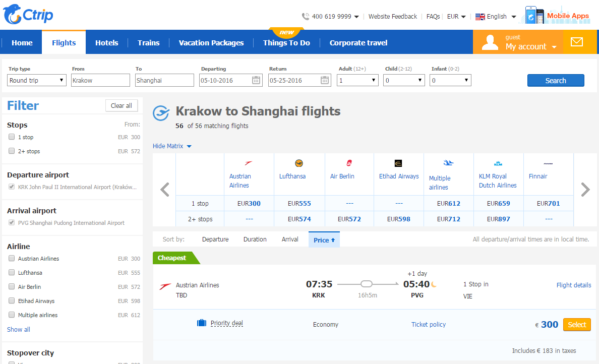Go to the Home tab
Image resolution: width=599 pixels, height=364 pixels.
22,43
